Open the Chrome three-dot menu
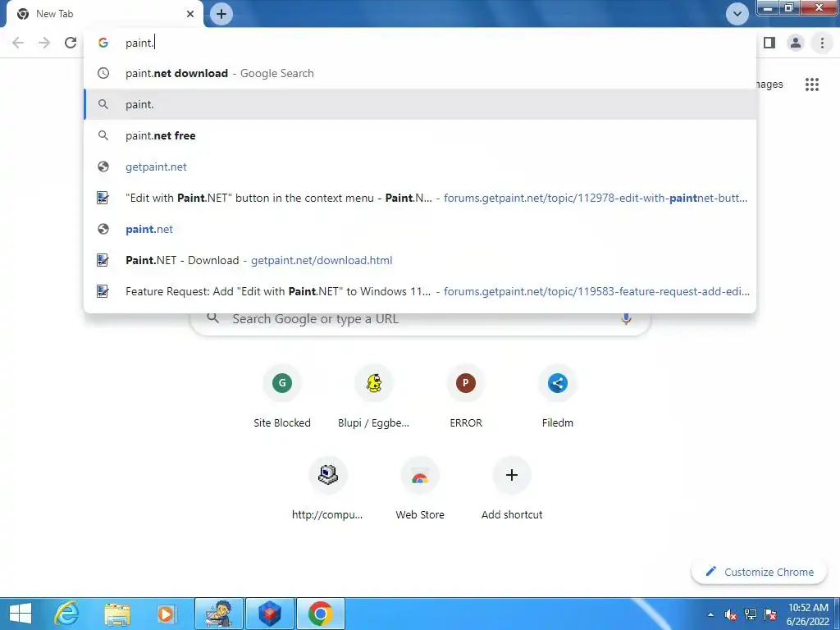Screen dimensions: 840x630 [x=822, y=43]
